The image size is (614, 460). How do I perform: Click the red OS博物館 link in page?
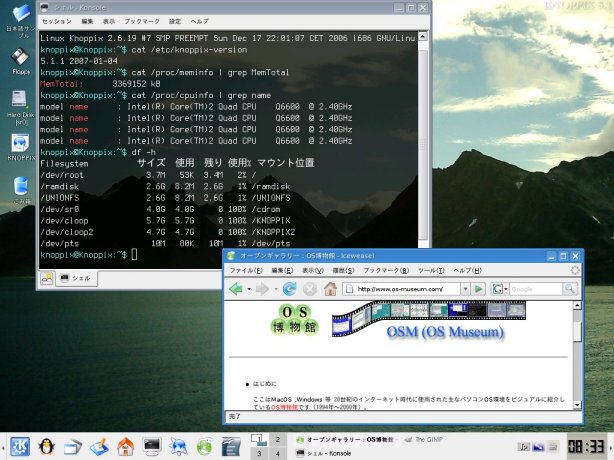tap(284, 407)
